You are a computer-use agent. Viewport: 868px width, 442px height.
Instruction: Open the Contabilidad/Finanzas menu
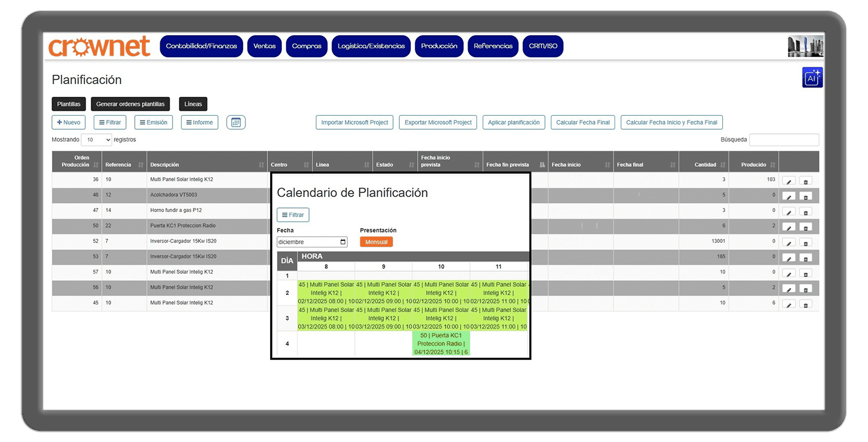(201, 46)
